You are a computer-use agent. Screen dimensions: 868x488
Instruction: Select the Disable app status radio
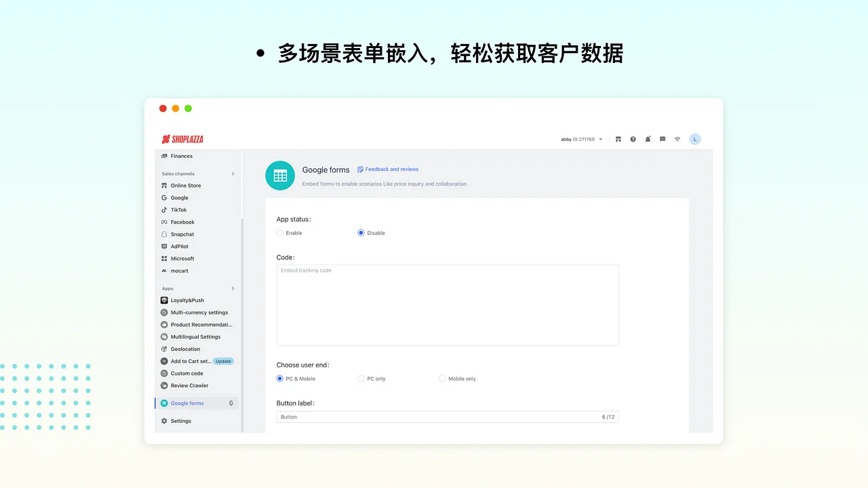tap(361, 233)
